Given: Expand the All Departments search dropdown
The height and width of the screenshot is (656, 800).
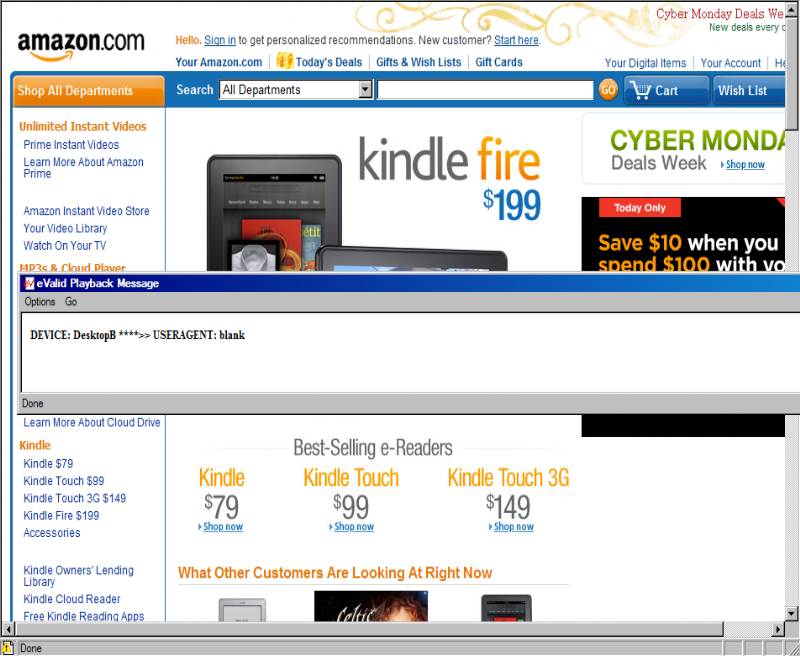Looking at the screenshot, I should pos(365,90).
